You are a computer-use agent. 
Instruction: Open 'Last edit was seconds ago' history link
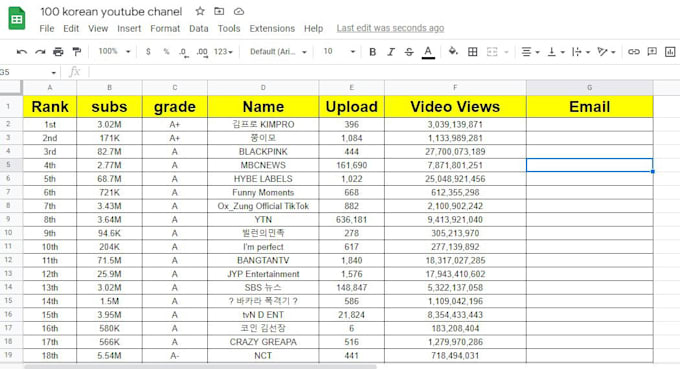(x=390, y=28)
